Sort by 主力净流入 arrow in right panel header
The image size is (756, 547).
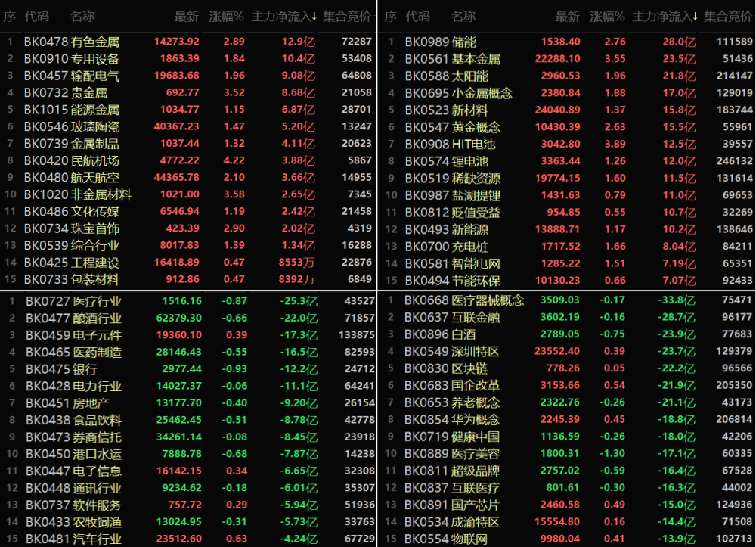pos(696,17)
